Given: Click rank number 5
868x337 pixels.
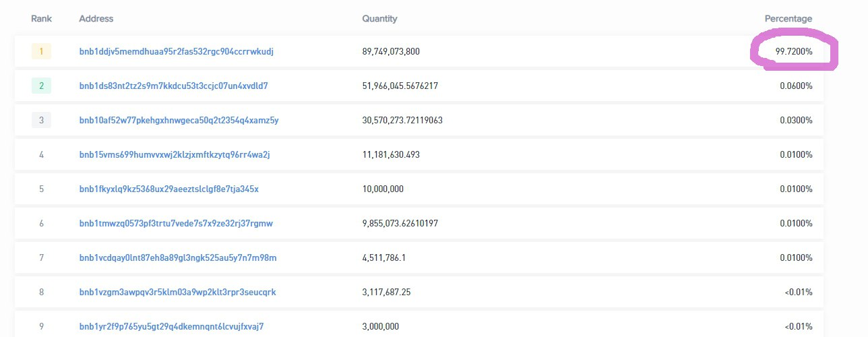Looking at the screenshot, I should [41, 189].
